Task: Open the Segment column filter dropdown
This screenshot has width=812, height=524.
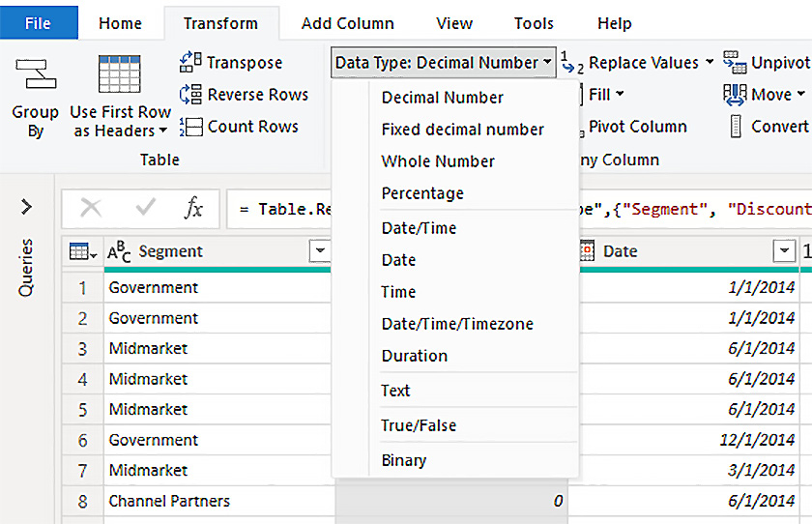Action: [x=320, y=252]
